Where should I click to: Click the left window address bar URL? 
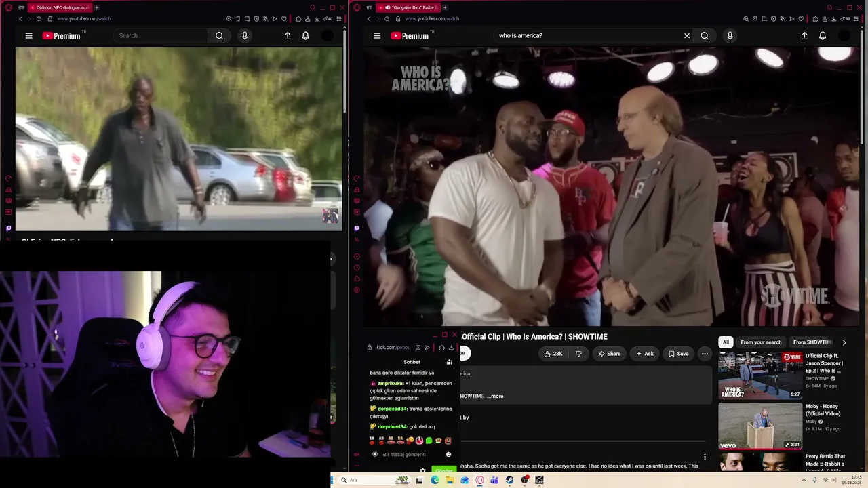coord(84,19)
